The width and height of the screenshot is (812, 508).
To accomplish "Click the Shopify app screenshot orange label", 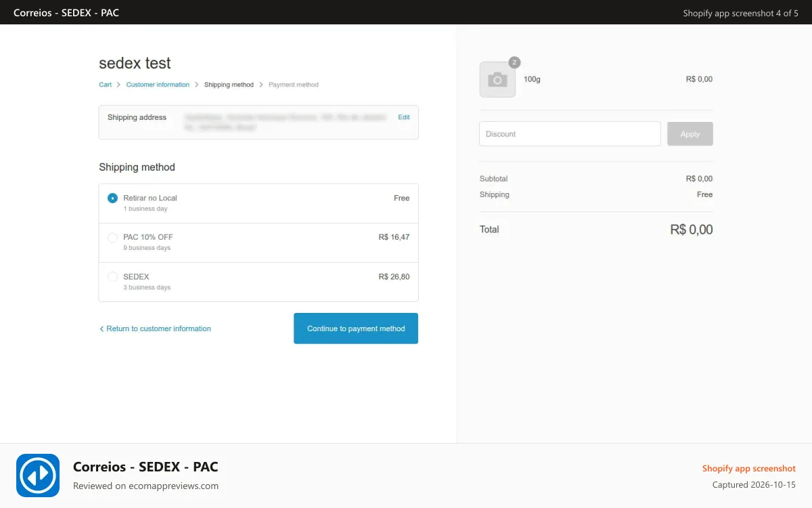I will (748, 469).
